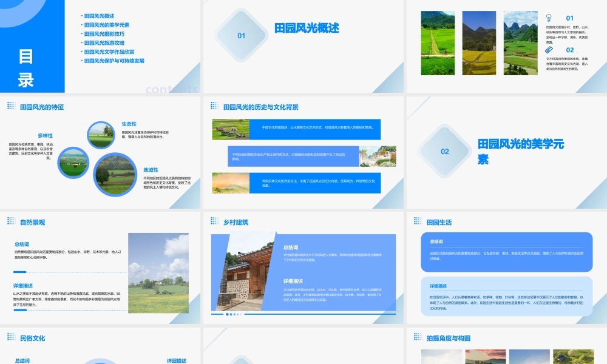Select the yellow rice field mountain photo

point(479,43)
